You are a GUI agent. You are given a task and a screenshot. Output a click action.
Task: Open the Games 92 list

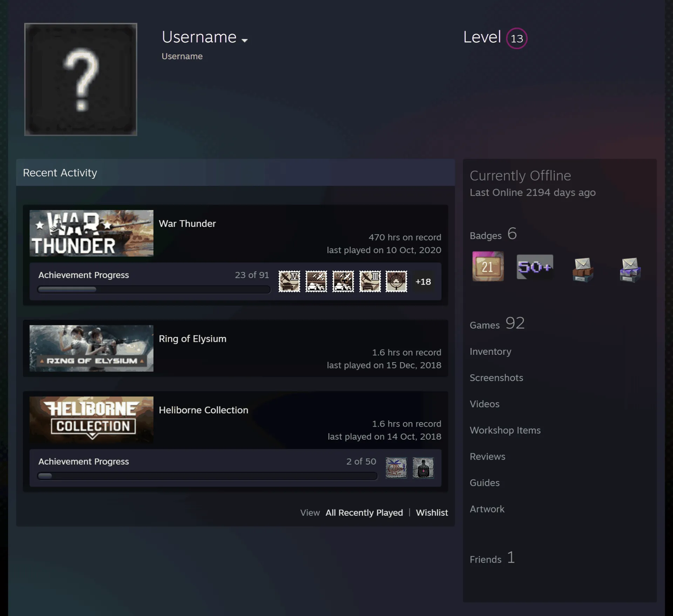click(x=497, y=324)
